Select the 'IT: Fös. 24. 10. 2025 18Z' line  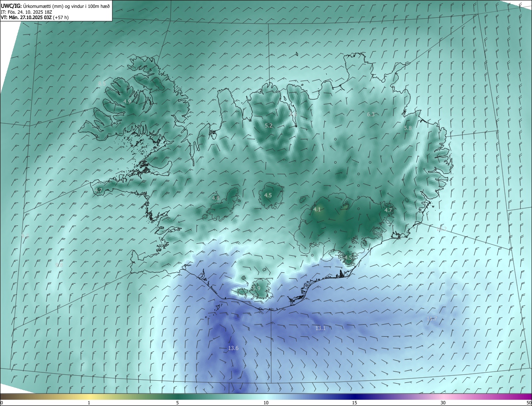tap(26, 12)
